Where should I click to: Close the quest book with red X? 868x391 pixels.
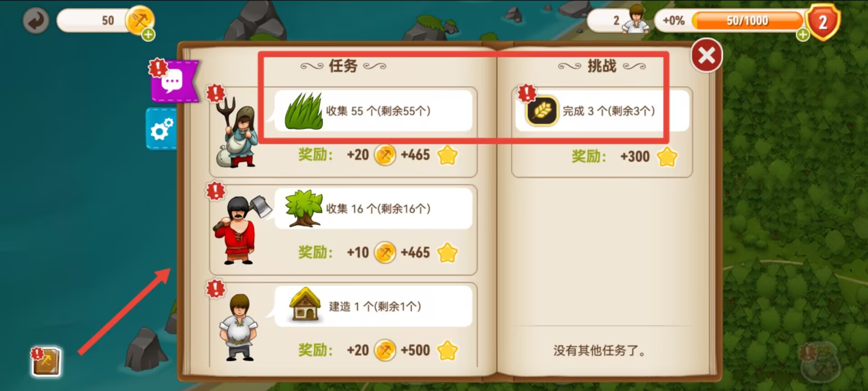(x=707, y=56)
